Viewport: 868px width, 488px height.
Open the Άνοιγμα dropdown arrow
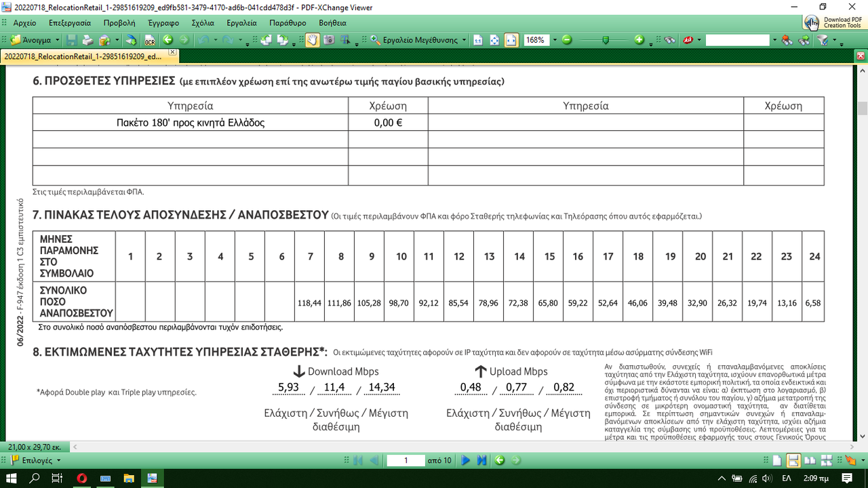[x=58, y=40]
